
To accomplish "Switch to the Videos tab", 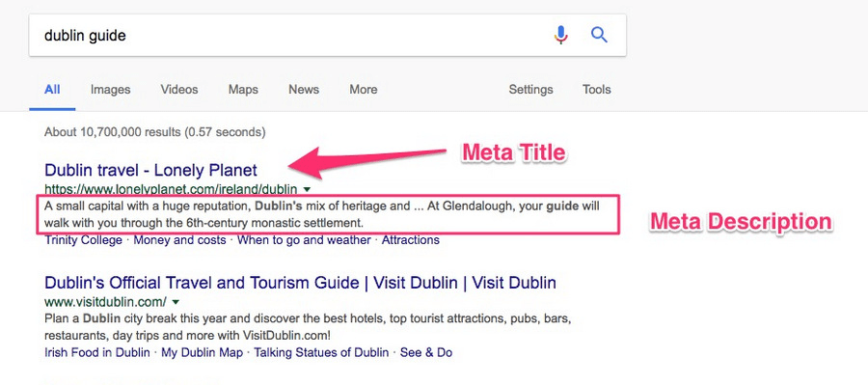I will click(x=179, y=89).
